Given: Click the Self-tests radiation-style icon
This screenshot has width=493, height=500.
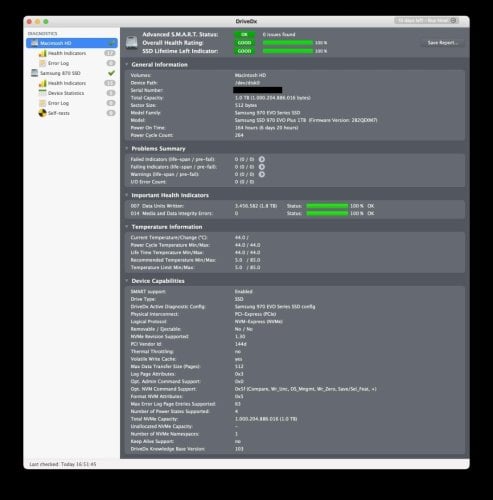Looking at the screenshot, I should (42, 113).
